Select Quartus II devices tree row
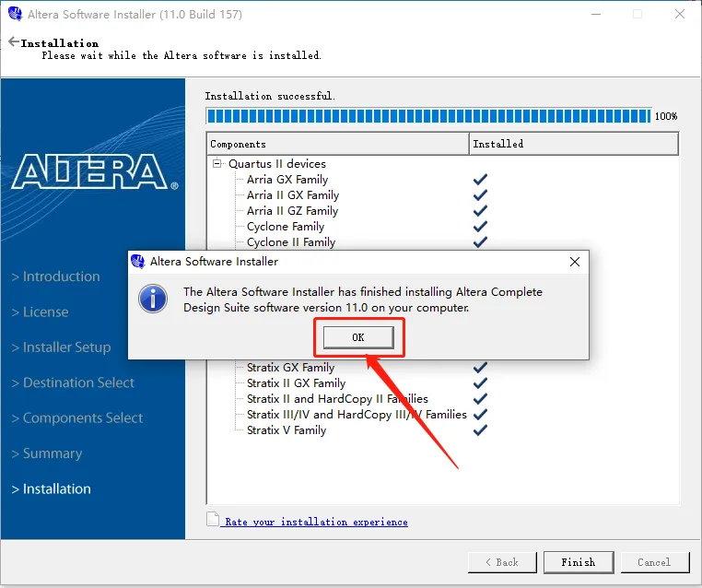Viewport: 702px width, 588px height. pos(276,163)
